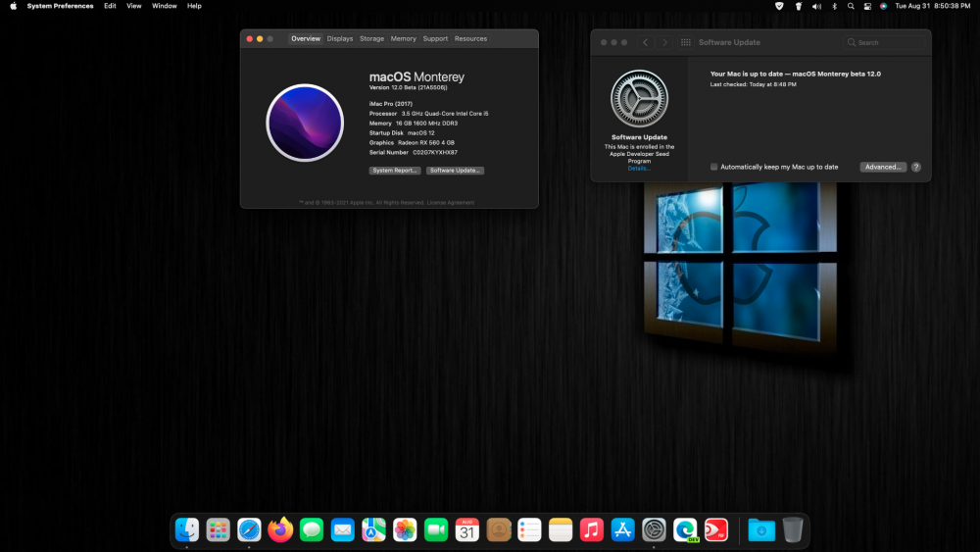Open the License Agreement link
Viewport: 980px width, 552px height.
coord(450,203)
